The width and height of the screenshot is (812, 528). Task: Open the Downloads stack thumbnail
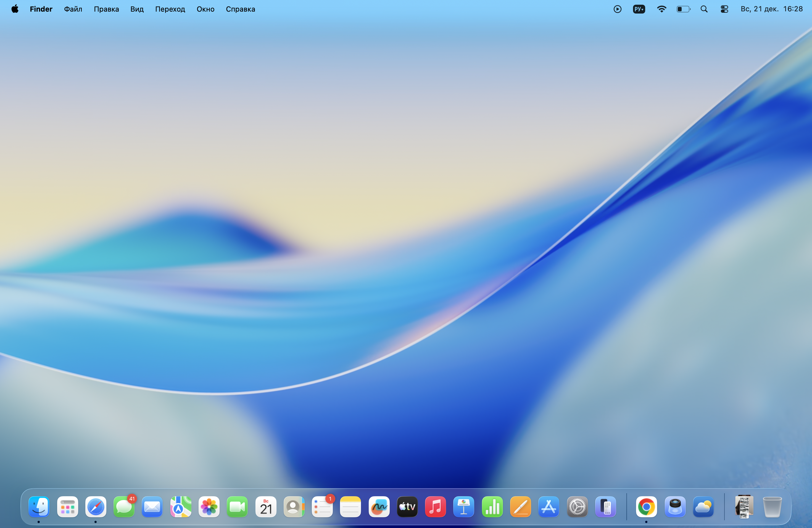pyautogui.click(x=744, y=506)
